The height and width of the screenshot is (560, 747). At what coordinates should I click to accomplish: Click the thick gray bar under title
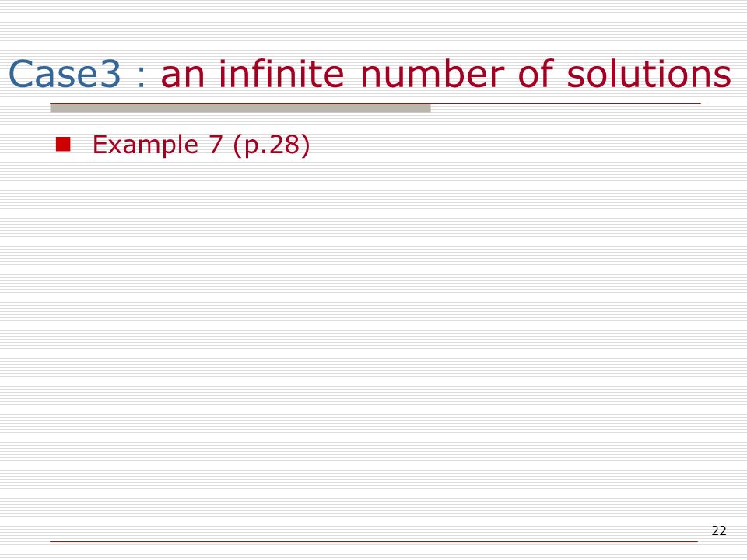240,109
